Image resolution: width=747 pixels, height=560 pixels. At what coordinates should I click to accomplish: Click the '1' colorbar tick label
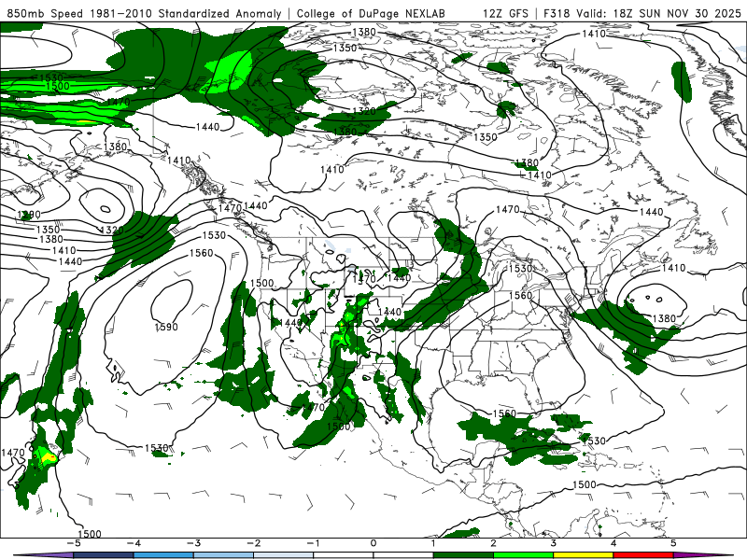(x=433, y=543)
